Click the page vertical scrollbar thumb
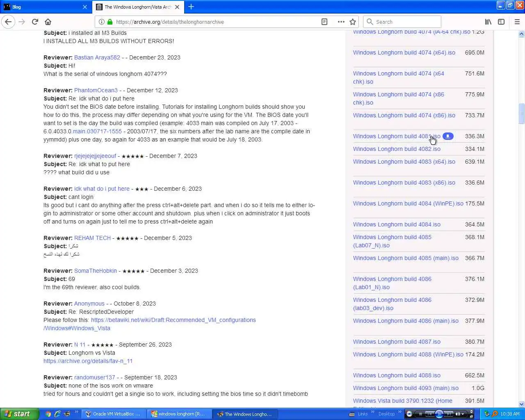This screenshot has height=420, width=525. pos(522,114)
